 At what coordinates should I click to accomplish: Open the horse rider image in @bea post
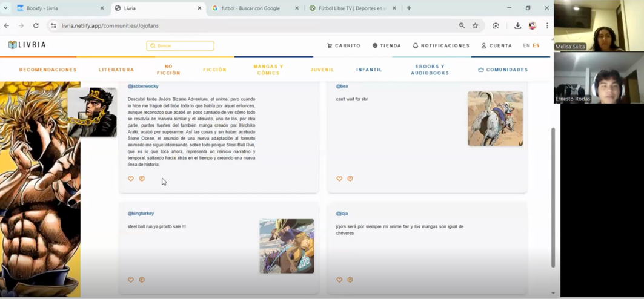pyautogui.click(x=496, y=119)
